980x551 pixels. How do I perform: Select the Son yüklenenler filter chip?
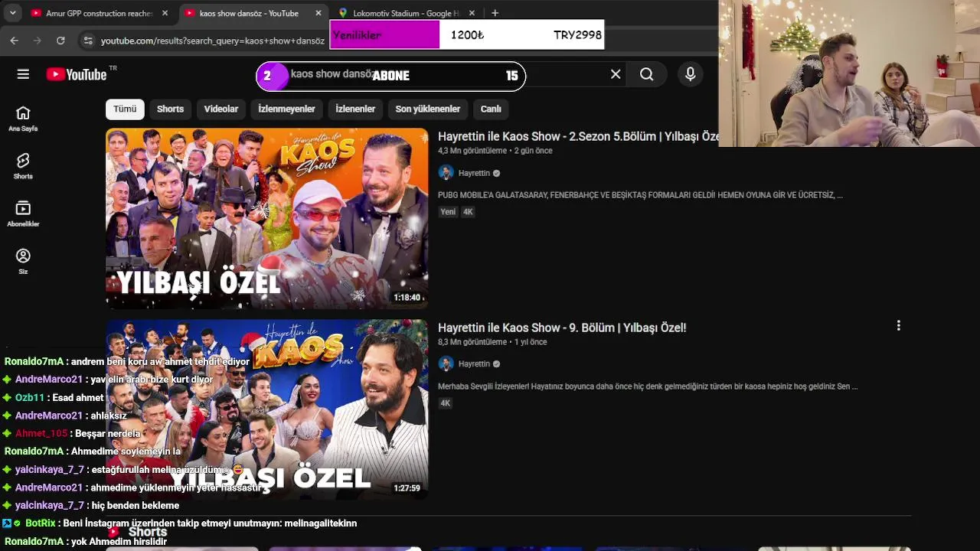[x=427, y=109]
